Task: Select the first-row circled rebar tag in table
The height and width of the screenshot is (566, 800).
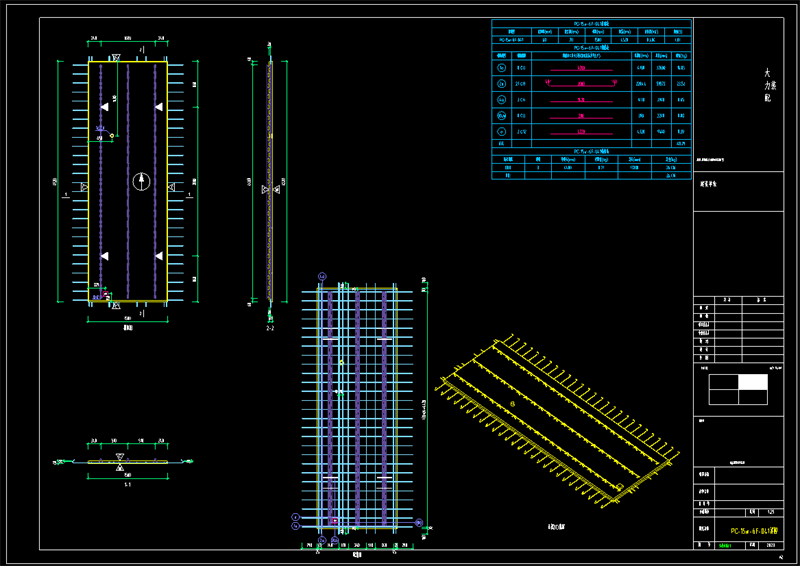Action: [502, 67]
